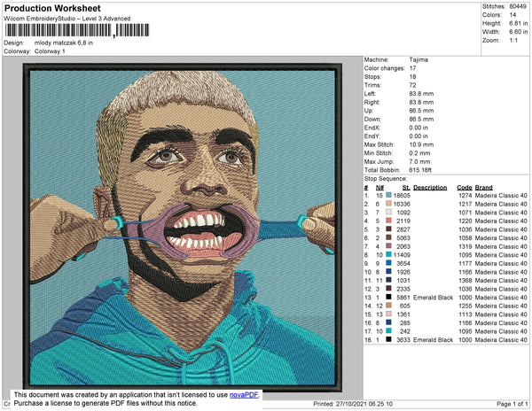Viewport: 532px width, 411px height.
Task: Click the Max Stitch value '10.9 mm'
Action: (421, 144)
